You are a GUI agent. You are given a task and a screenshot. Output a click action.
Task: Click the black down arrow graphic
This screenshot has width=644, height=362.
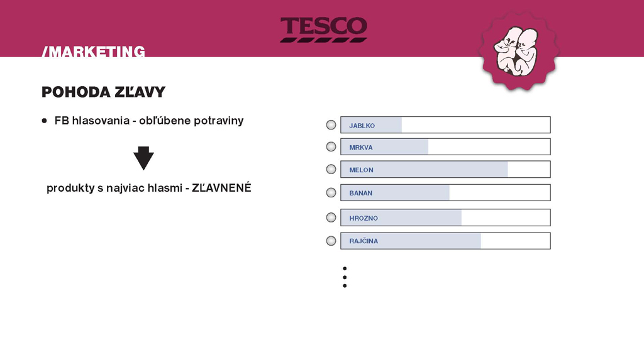coord(143,158)
